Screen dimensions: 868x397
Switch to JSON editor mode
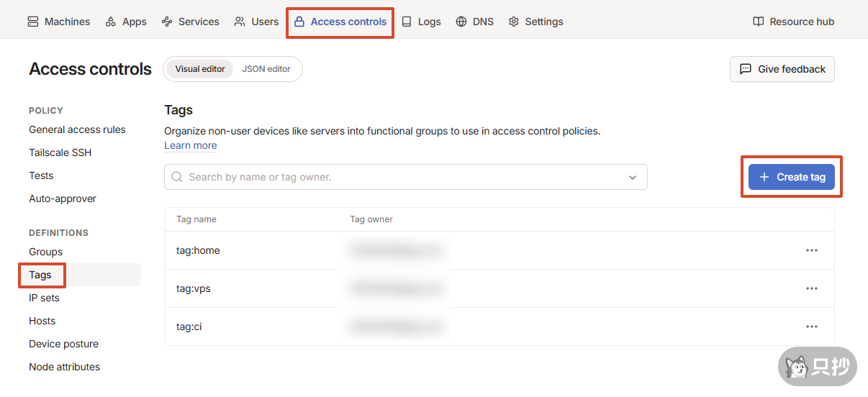click(x=266, y=69)
